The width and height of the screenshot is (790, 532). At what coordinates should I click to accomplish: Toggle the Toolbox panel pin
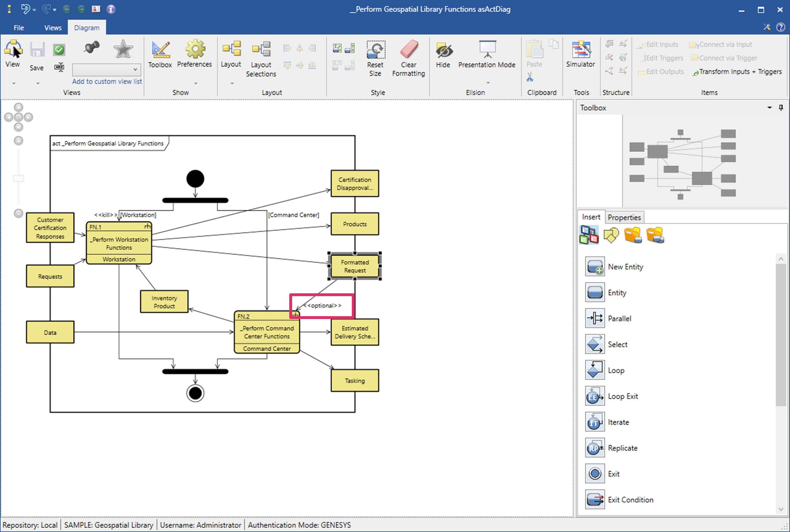coord(781,108)
